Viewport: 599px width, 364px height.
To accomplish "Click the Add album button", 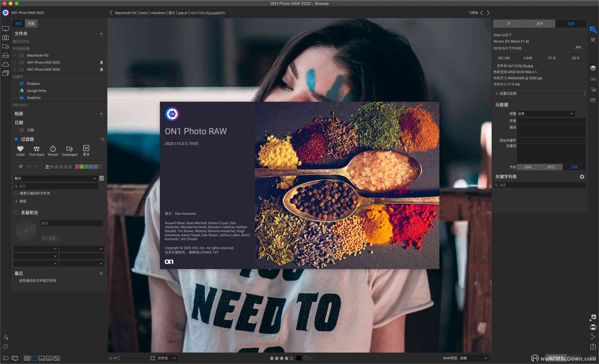I will 101,114.
